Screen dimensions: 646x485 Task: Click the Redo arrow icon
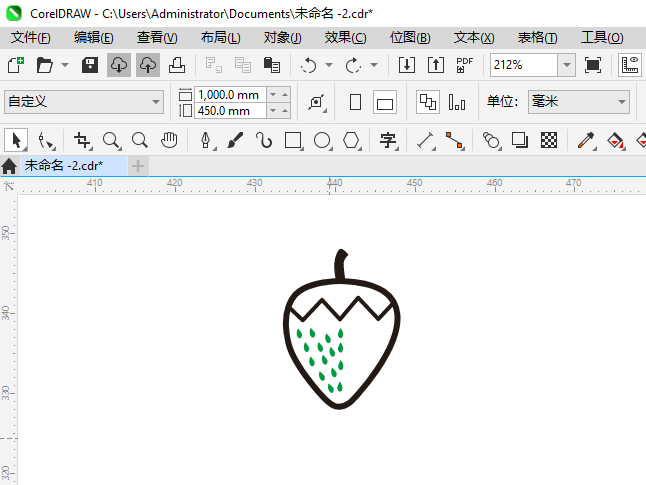(x=353, y=65)
